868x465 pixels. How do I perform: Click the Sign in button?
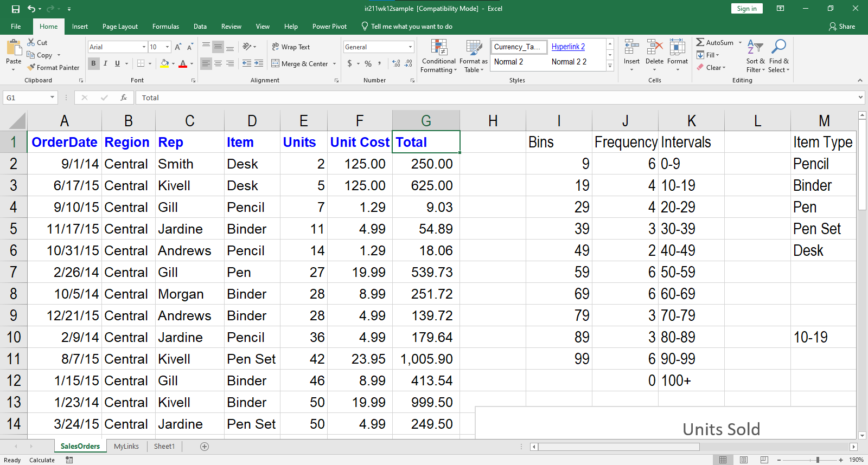[x=746, y=9]
